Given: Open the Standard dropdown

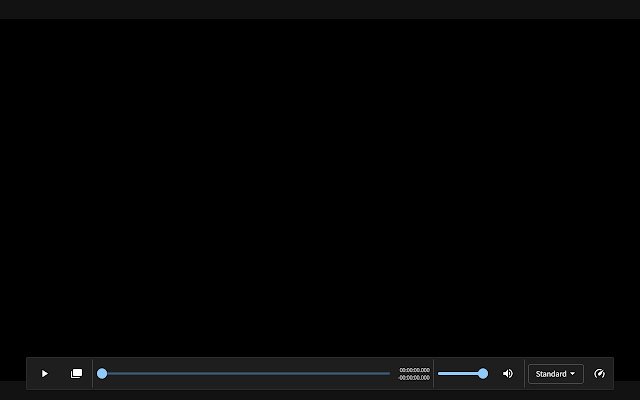Looking at the screenshot, I should click(x=556, y=374).
